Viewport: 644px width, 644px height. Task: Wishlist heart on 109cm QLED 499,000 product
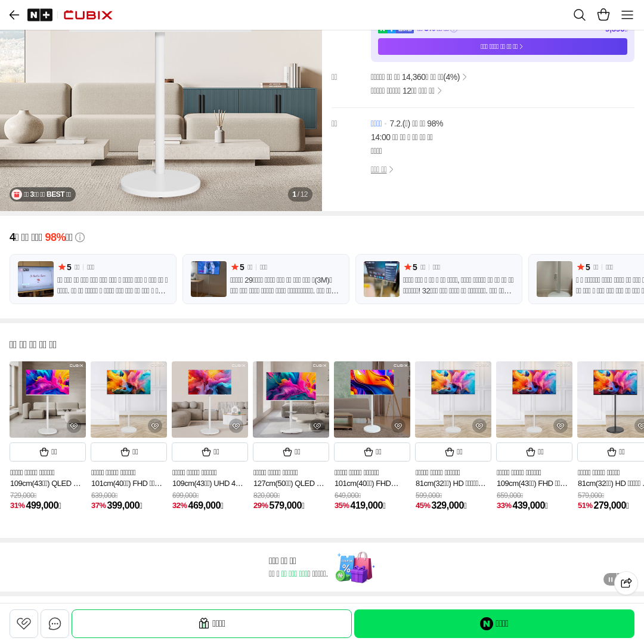(74, 426)
